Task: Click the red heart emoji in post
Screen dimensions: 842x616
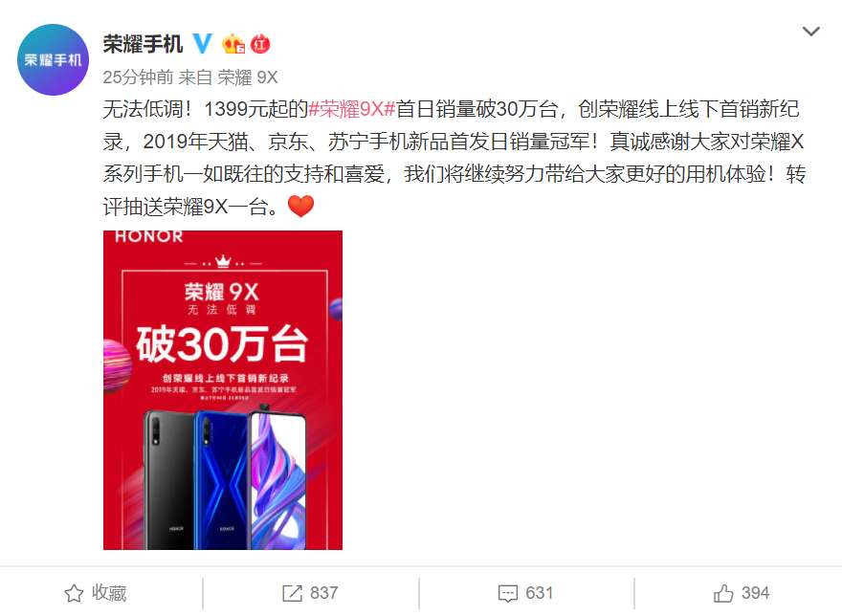Action: 300,207
